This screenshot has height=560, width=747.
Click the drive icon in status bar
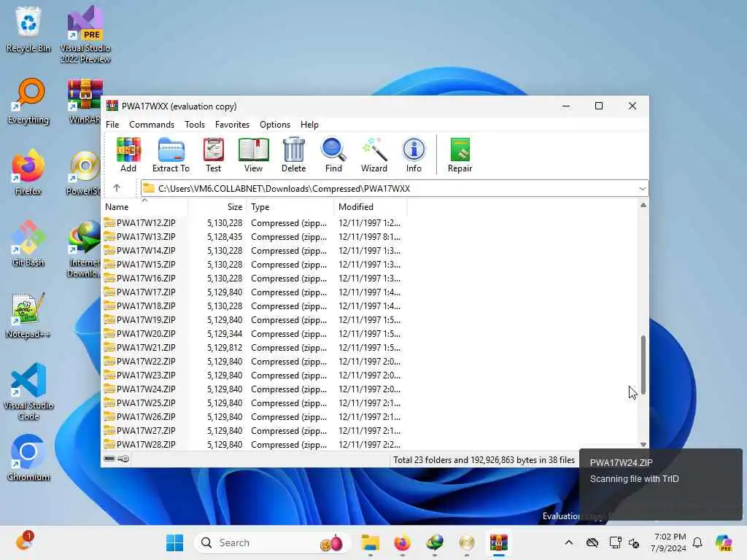pos(109,459)
